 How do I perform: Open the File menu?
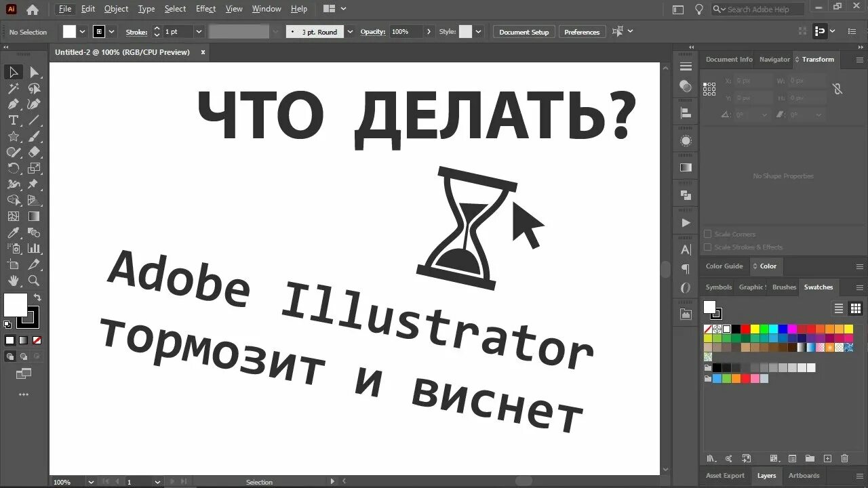coord(65,9)
